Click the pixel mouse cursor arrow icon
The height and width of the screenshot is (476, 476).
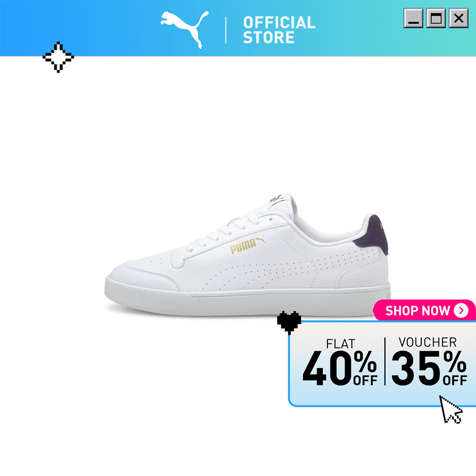click(x=450, y=409)
